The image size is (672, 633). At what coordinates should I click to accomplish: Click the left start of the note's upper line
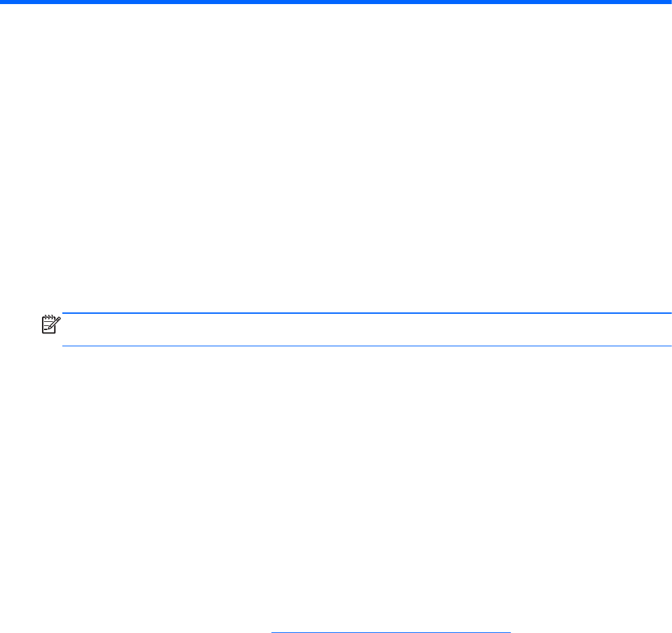(66, 313)
